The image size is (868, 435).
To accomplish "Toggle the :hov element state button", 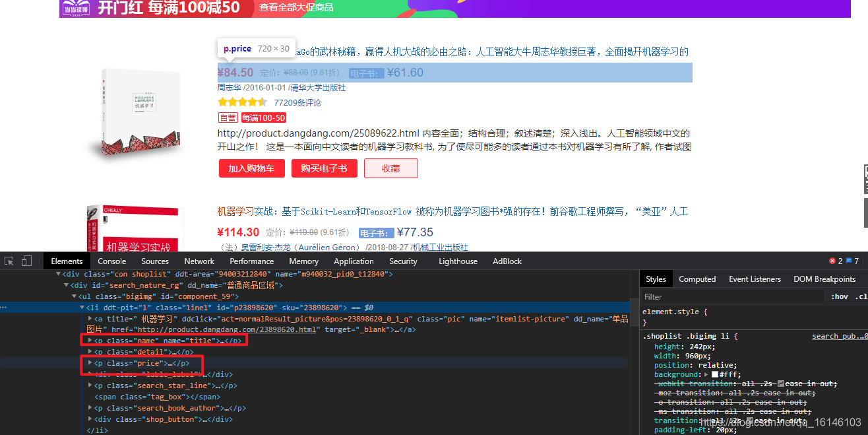I will coord(840,297).
